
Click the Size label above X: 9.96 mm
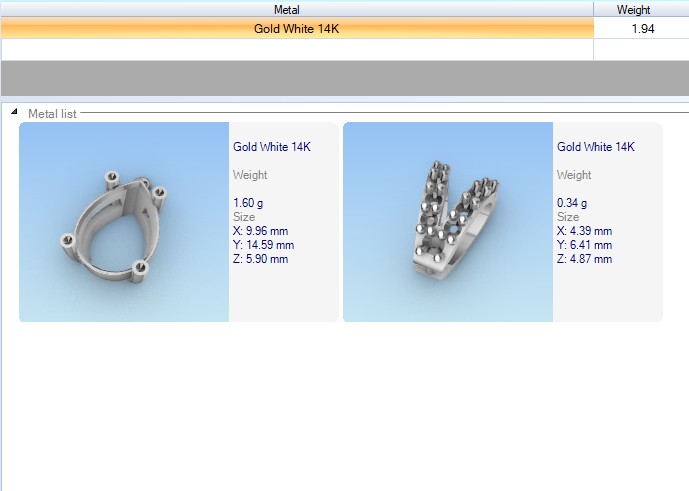244,217
